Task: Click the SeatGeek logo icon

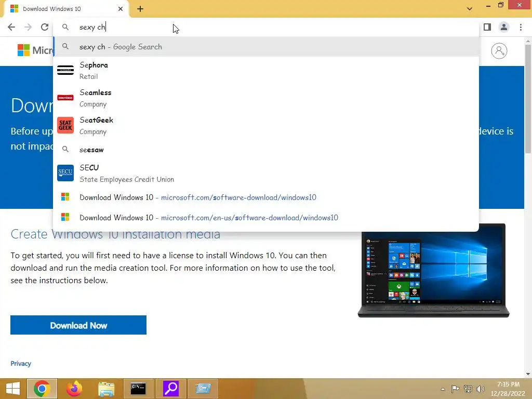Action: 65,125
